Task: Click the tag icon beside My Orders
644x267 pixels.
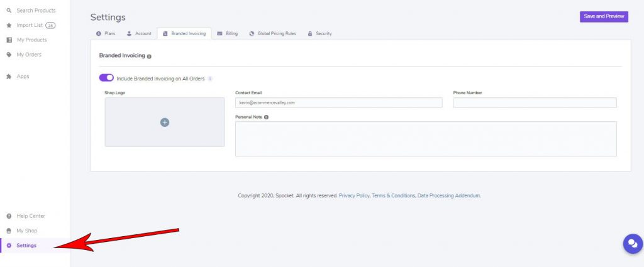Action: pyautogui.click(x=9, y=55)
